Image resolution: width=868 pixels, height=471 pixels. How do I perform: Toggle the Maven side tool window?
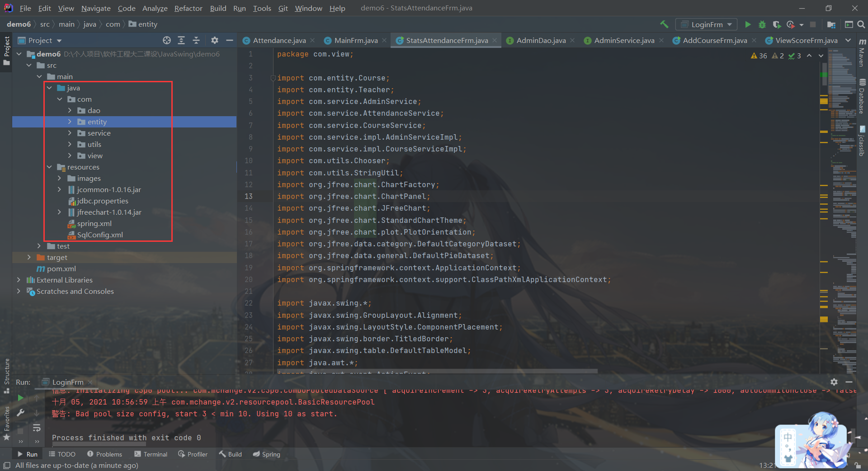pos(862,53)
